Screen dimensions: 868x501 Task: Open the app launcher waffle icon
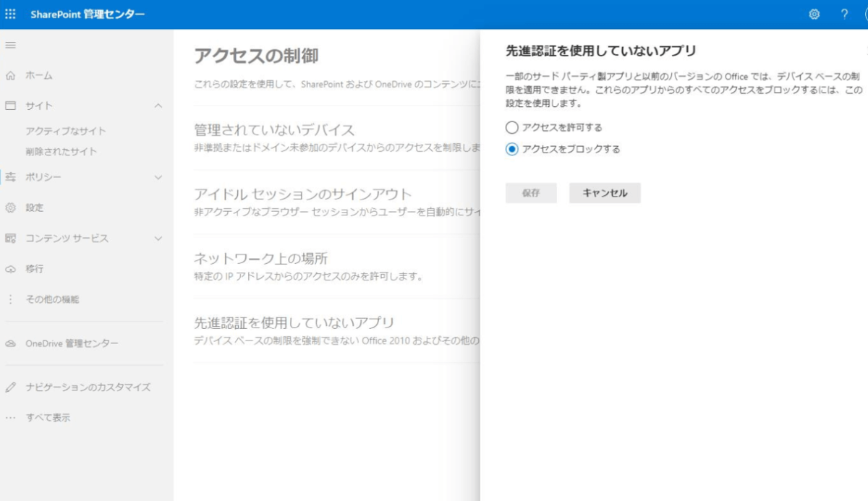coord(10,14)
